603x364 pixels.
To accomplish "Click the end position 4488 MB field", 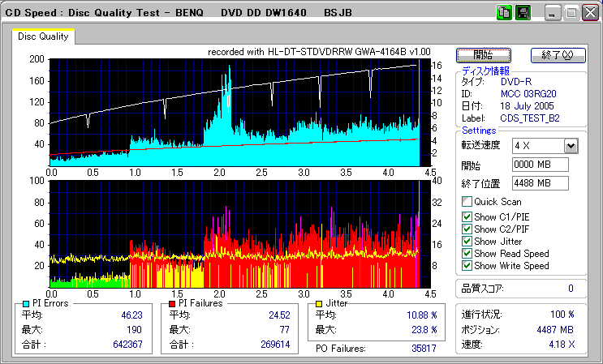I will [540, 183].
